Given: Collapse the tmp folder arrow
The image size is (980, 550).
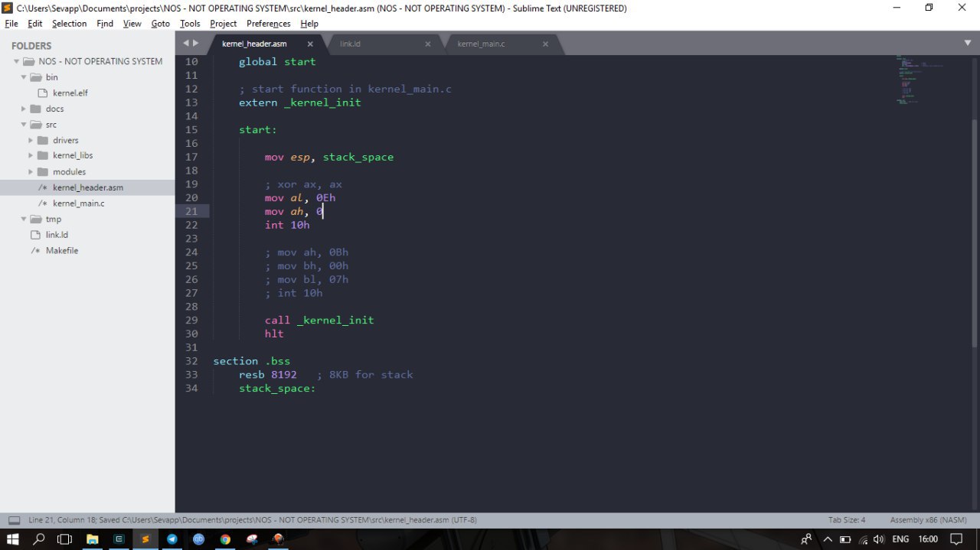Looking at the screenshot, I should coord(24,219).
